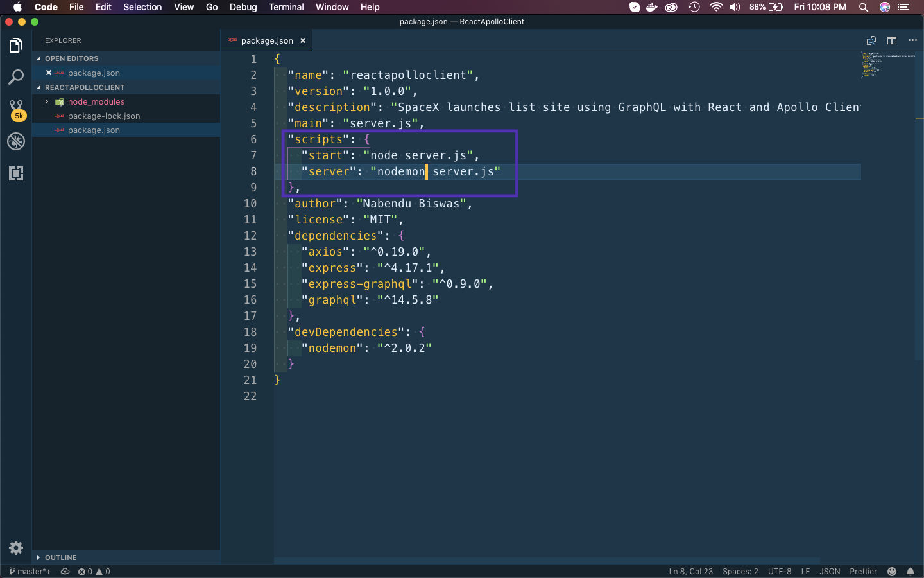Open the Terminal menu
This screenshot has height=578, width=924.
click(x=286, y=7)
